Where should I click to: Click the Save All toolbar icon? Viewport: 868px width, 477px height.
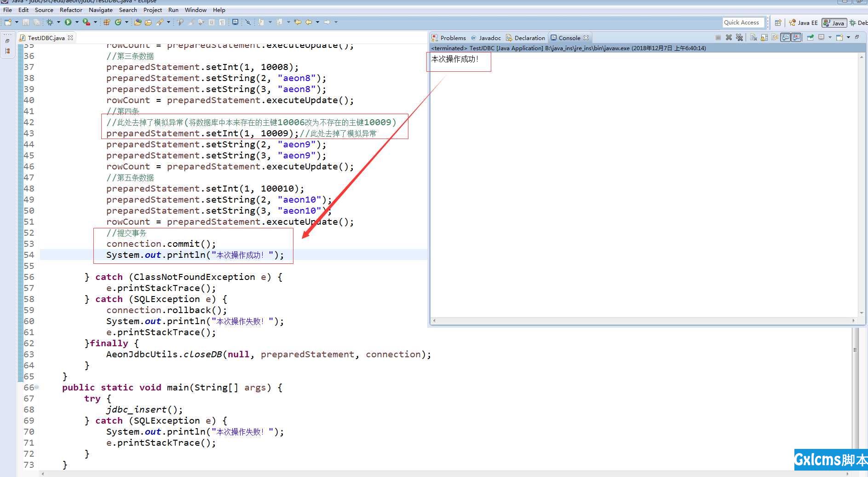pyautogui.click(x=36, y=22)
